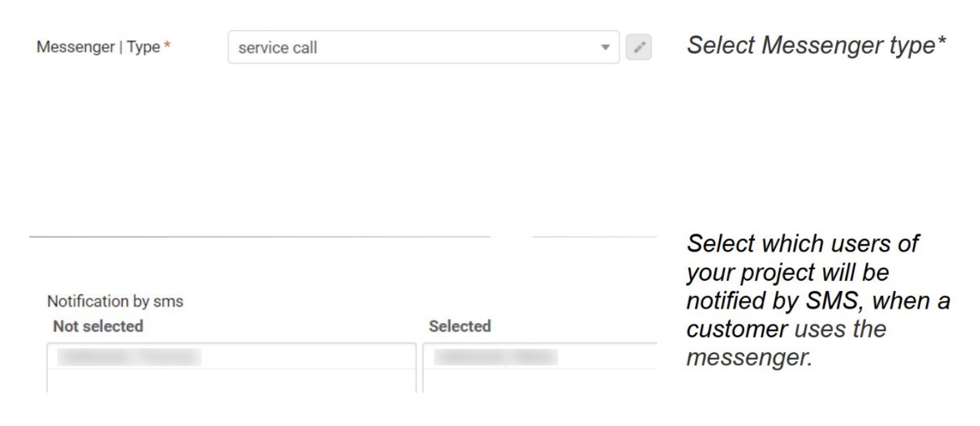Click the final word "messenger." in description
The image size is (980, 426).
click(x=750, y=357)
